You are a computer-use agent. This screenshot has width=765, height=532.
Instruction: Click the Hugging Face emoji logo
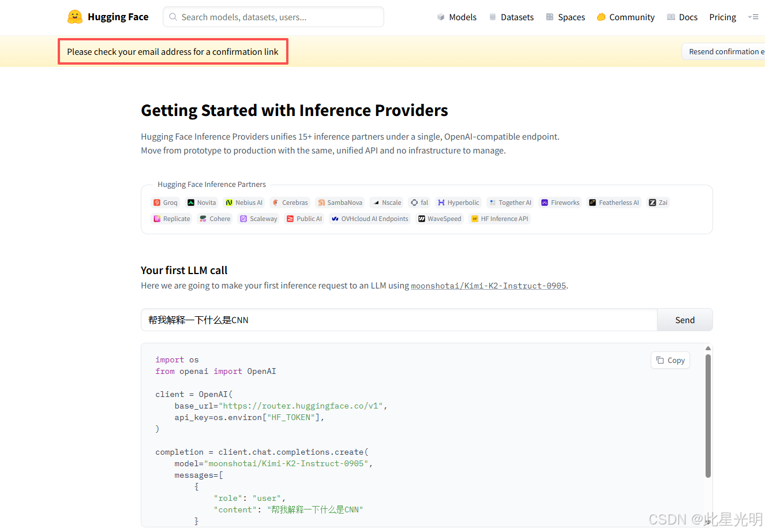[x=75, y=17]
